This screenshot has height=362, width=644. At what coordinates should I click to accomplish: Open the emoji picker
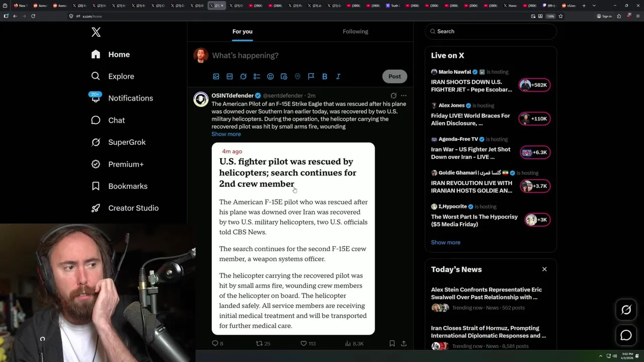(270, 76)
